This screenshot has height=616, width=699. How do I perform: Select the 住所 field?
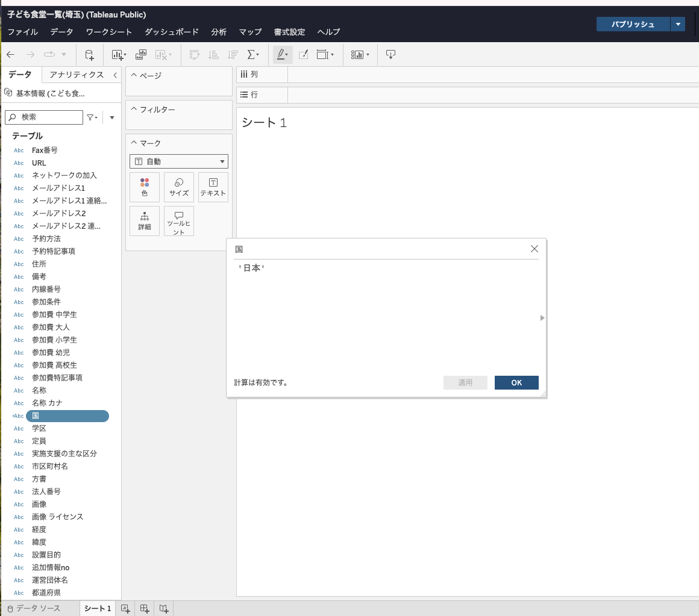(x=39, y=264)
